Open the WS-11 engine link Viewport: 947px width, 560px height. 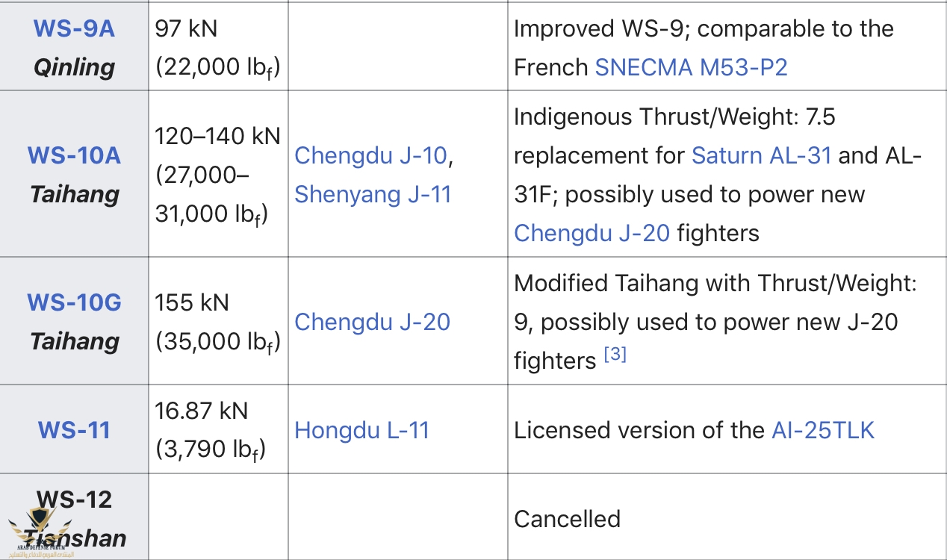tap(74, 430)
